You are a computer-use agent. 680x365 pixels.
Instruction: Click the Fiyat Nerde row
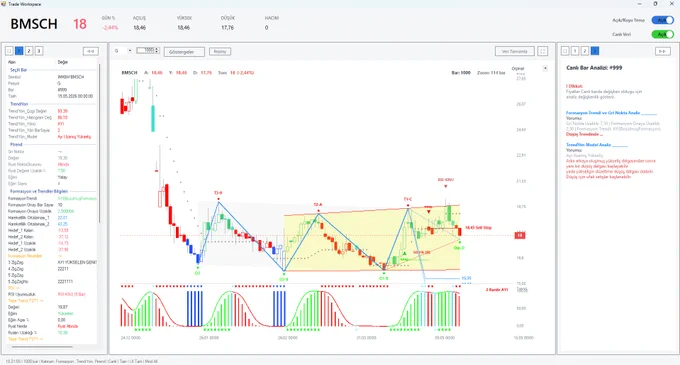[x=52, y=326]
